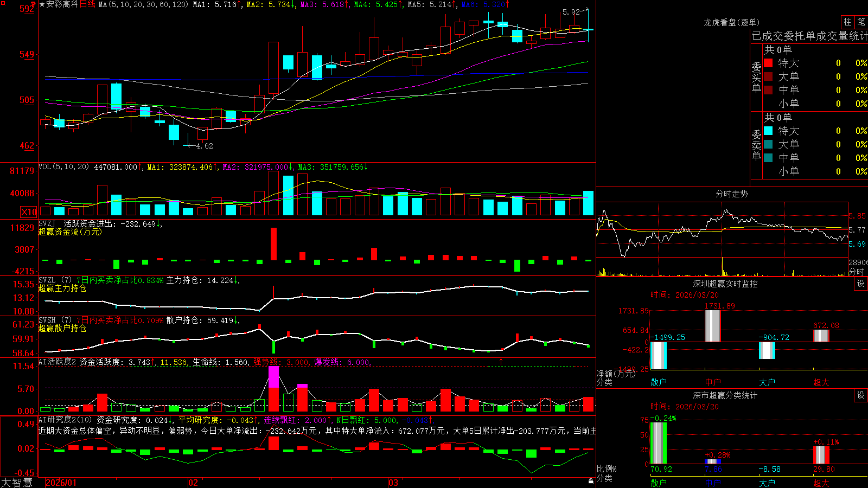Switch 龙虎看盘 to 笔 tick view
Image resolution: width=868 pixels, height=488 pixels.
pos(861,22)
